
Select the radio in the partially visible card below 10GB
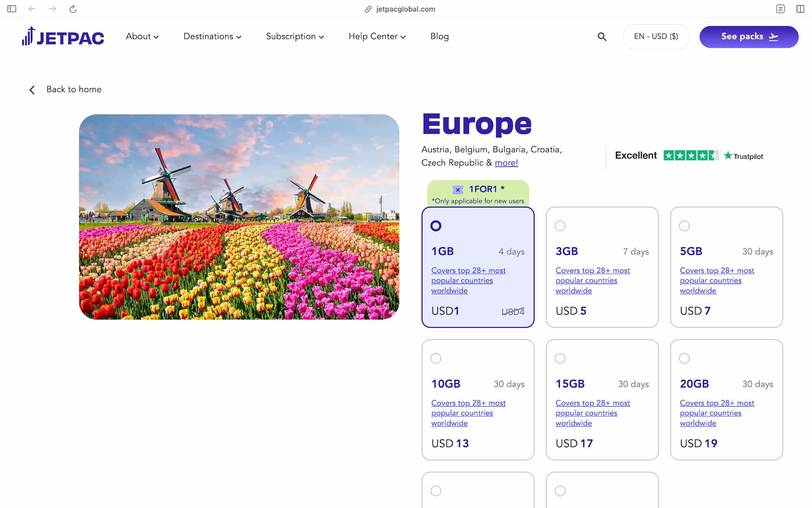pos(436,491)
